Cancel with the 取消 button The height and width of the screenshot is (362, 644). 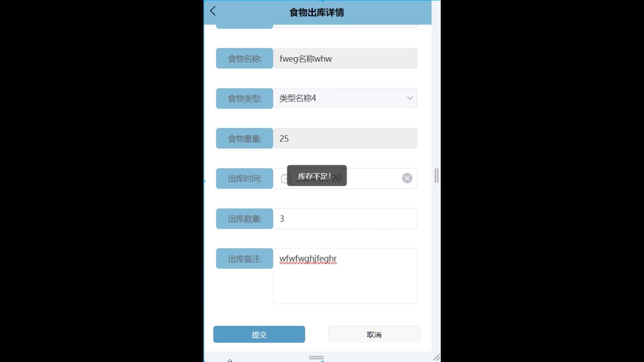point(374,335)
